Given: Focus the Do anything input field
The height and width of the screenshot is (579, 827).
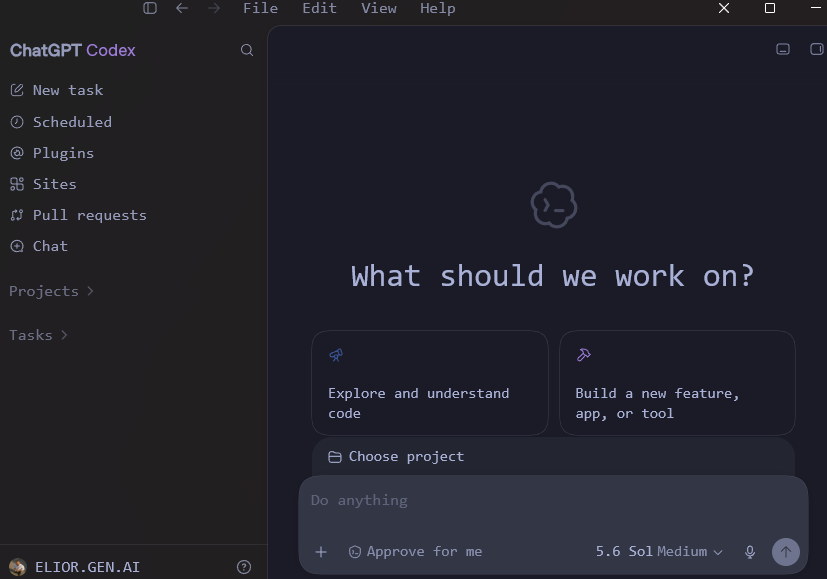Looking at the screenshot, I should [x=554, y=501].
